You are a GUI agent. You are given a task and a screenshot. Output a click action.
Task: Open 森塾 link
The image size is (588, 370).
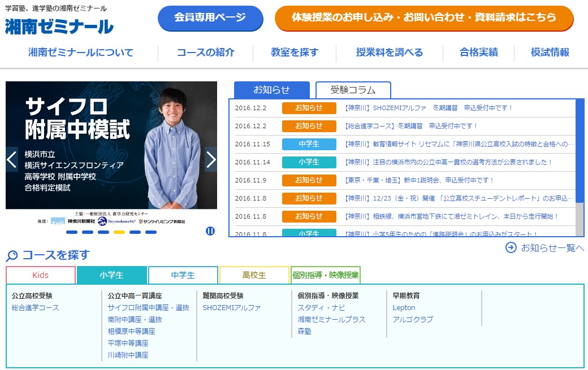305,332
